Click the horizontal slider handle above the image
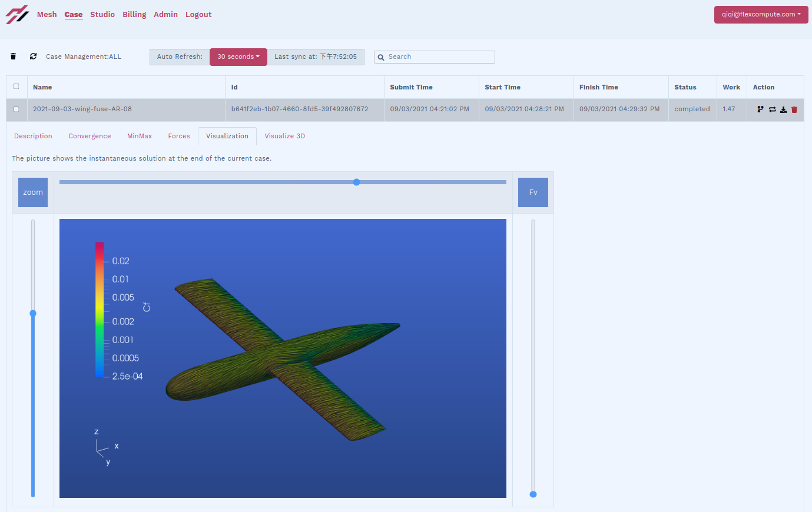Screen dimensions: 812x512 point(356,182)
